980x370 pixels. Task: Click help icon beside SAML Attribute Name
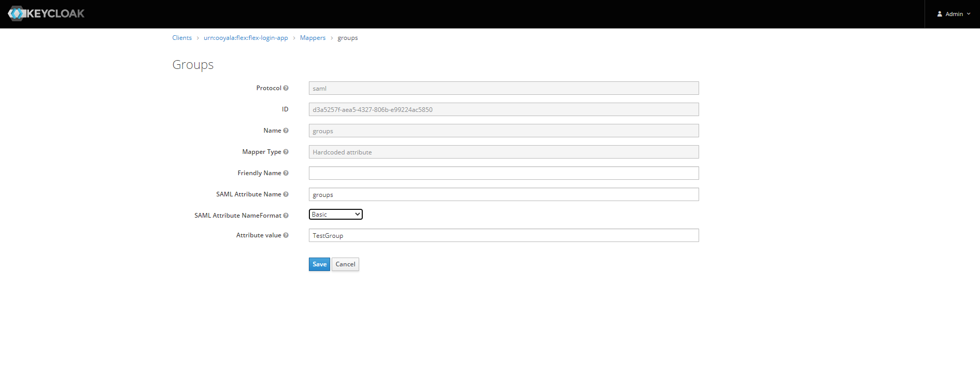[286, 194]
